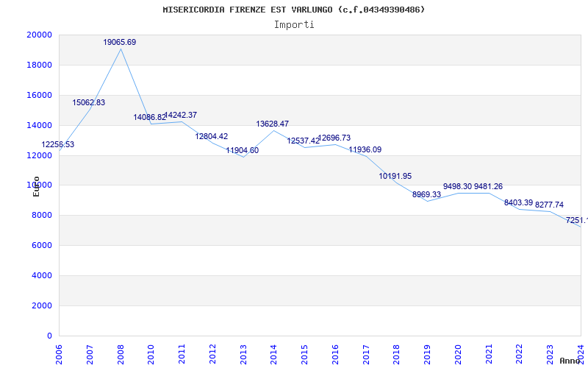Click the year 2021 on x-axis
The height and width of the screenshot is (368, 588).
pyautogui.click(x=489, y=355)
